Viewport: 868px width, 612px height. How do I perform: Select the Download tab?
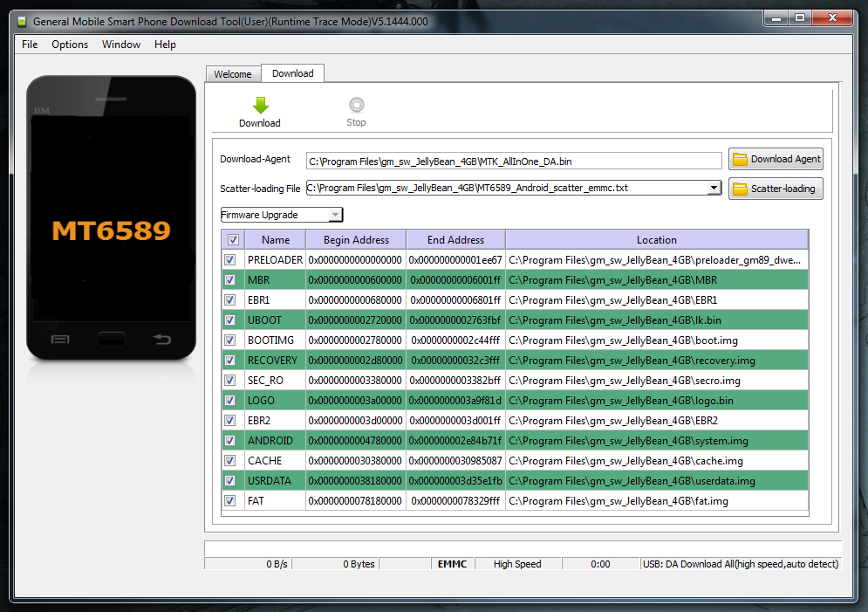293,73
